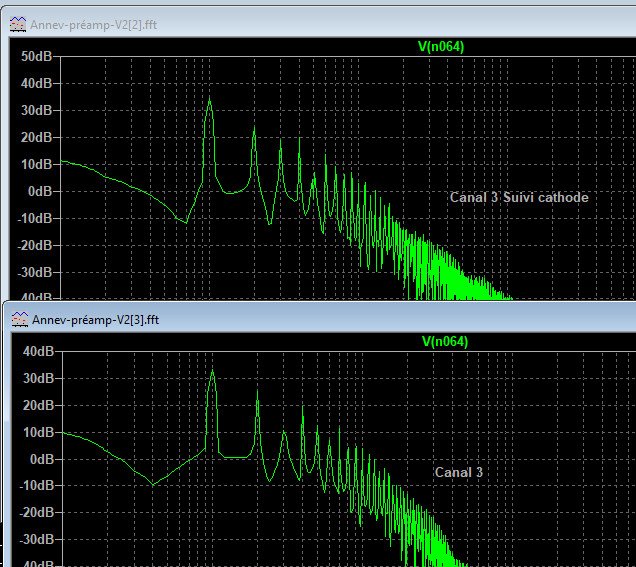Click the V(n064) trace label in top plot

point(441,46)
